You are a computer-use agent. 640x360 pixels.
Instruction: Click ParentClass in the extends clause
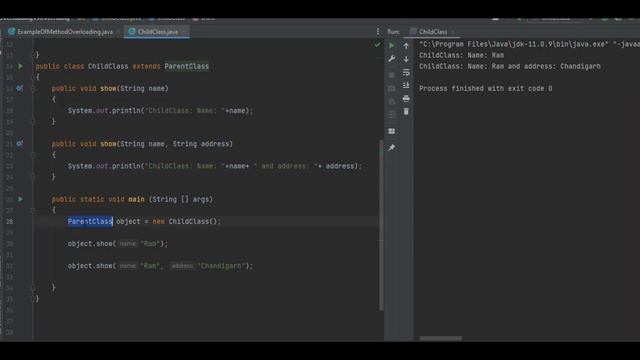click(187, 66)
